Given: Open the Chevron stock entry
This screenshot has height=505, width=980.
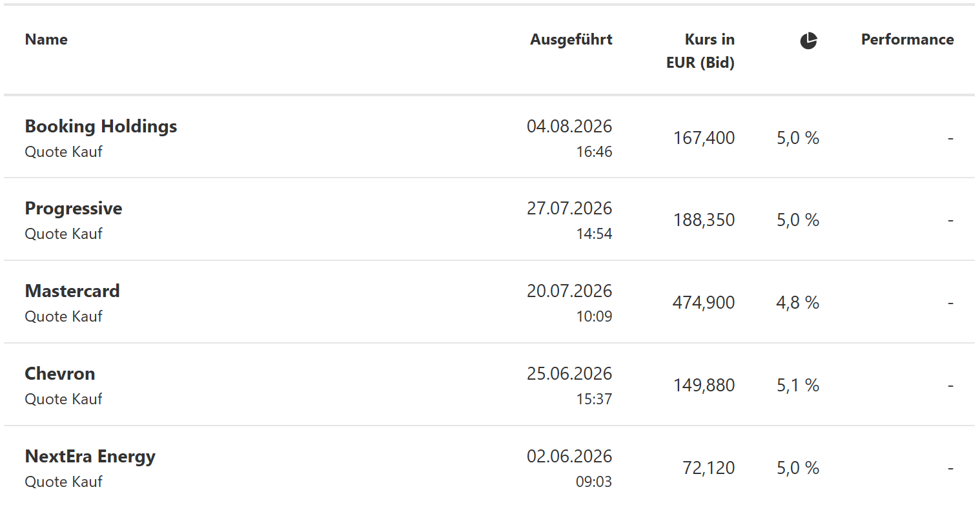Looking at the screenshot, I should click(x=60, y=374).
